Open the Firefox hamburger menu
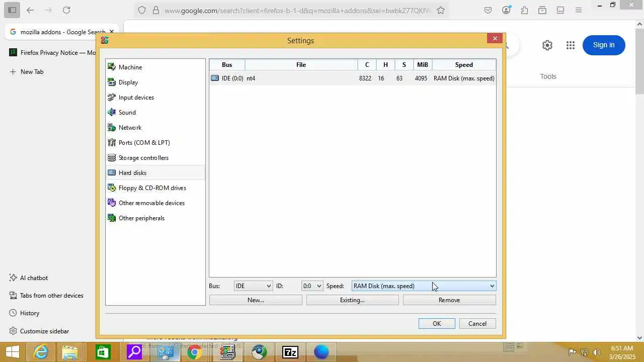 [579, 10]
